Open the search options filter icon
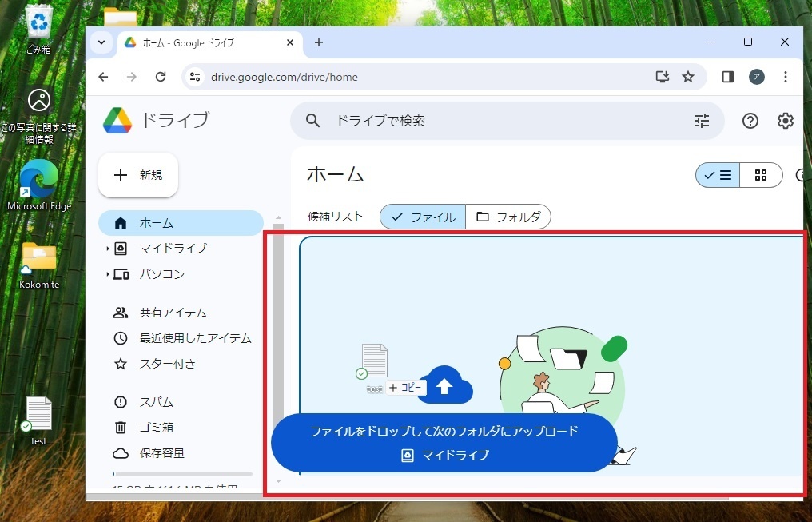812x522 pixels. point(702,121)
